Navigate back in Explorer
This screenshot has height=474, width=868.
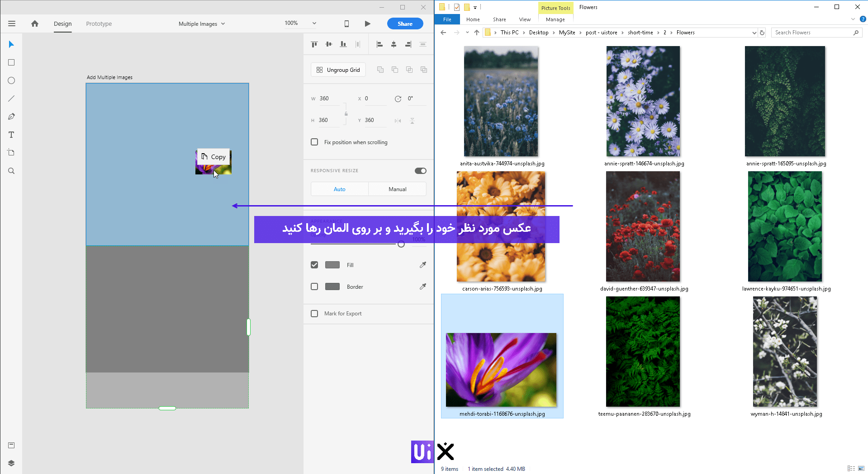tap(443, 33)
